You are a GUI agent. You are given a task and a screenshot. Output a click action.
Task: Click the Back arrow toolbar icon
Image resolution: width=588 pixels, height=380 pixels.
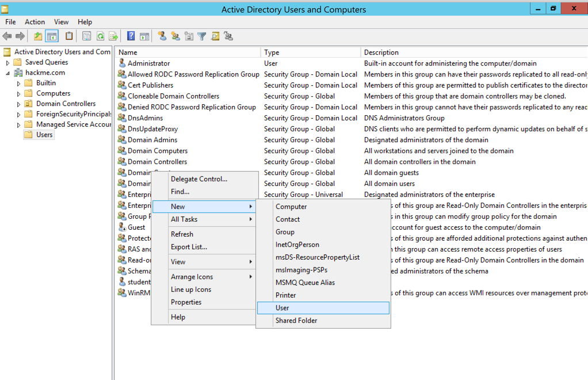click(7, 36)
